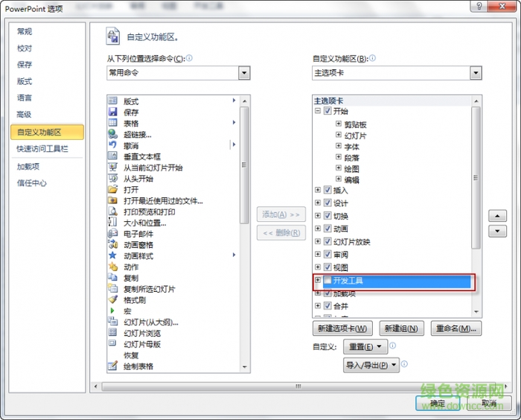
Task: Select the 保存 floppy disk icon
Action: pos(113,112)
